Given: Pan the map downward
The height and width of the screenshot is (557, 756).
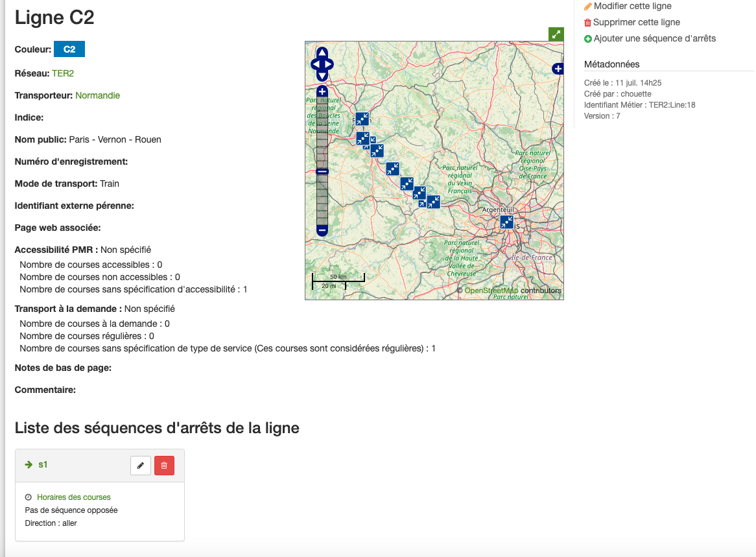Looking at the screenshot, I should click(x=322, y=76).
